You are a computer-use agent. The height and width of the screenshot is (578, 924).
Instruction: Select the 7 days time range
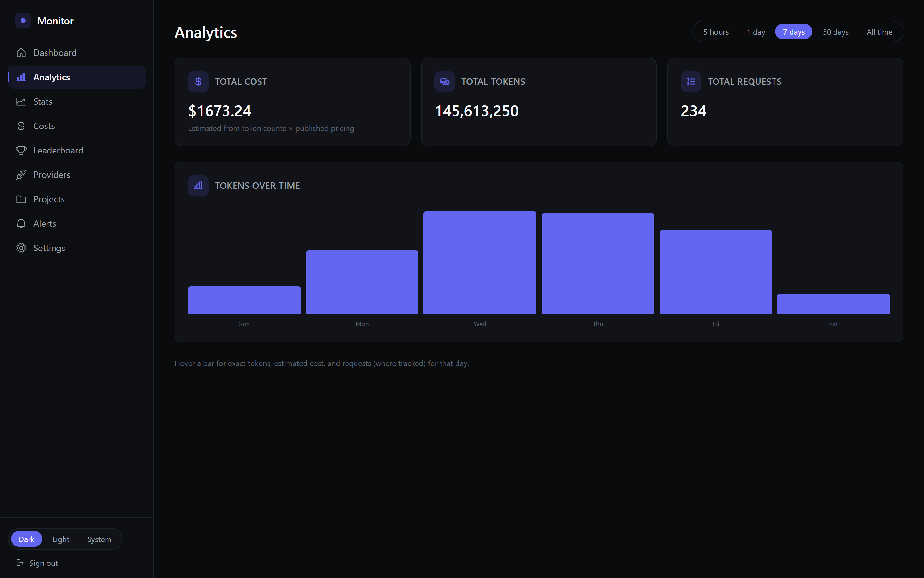794,32
